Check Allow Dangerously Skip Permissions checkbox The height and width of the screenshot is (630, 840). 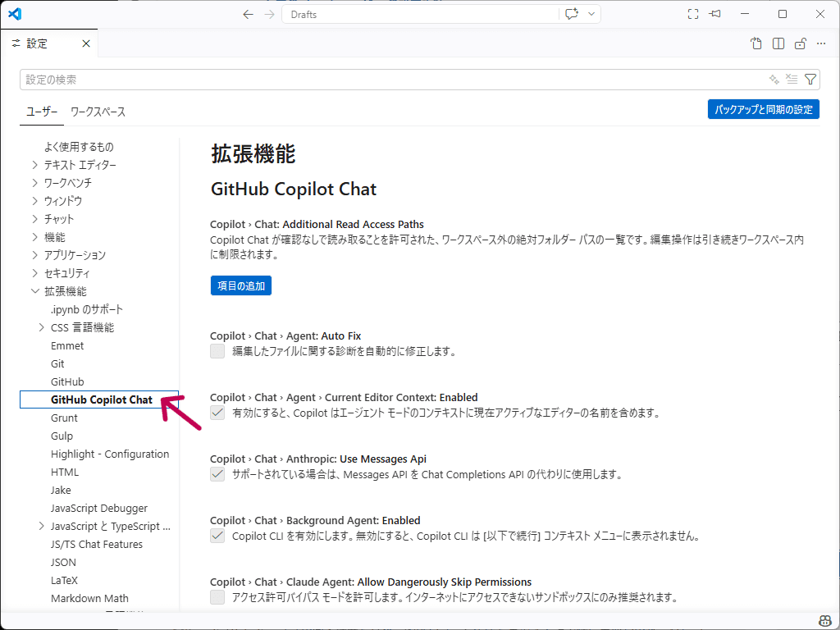pos(217,597)
